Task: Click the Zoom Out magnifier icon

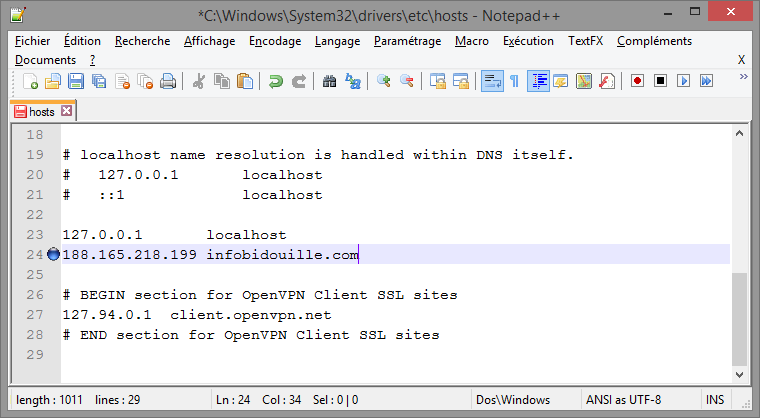Action: point(407,81)
